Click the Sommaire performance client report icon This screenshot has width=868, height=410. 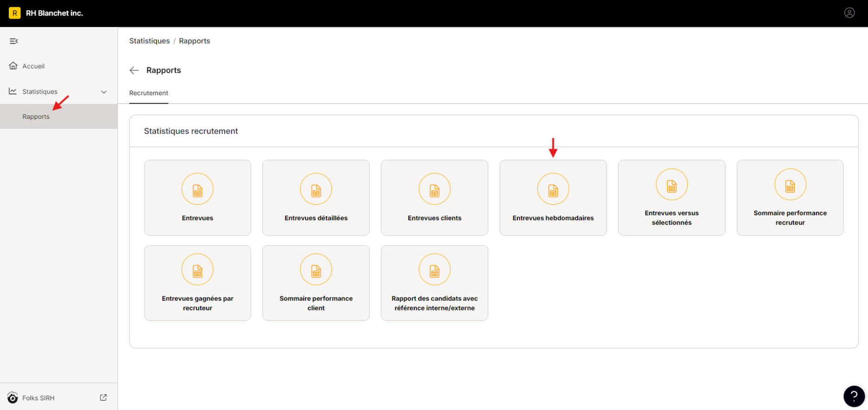pos(316,270)
